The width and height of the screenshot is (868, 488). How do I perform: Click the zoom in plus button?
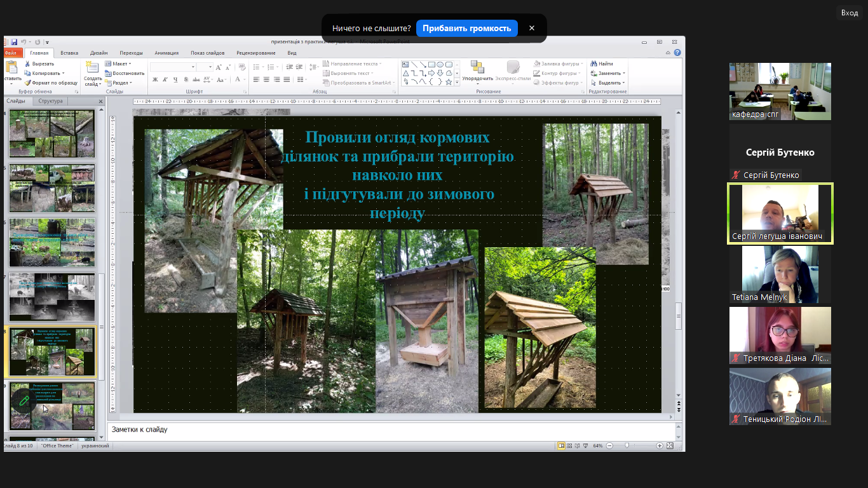[x=660, y=446]
